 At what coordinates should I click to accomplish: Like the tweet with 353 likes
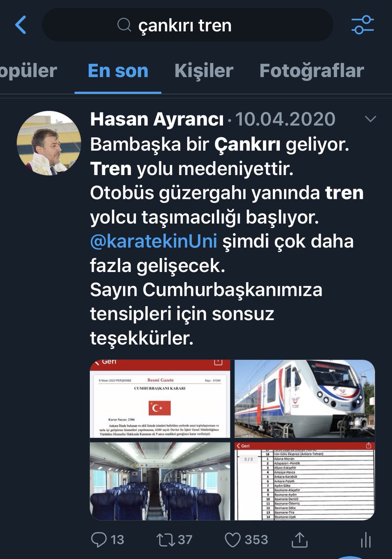click(x=232, y=540)
